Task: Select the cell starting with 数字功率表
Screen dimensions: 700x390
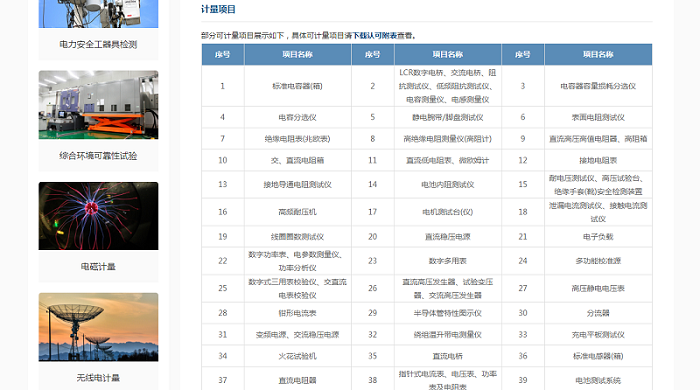Action: pyautogui.click(x=298, y=261)
